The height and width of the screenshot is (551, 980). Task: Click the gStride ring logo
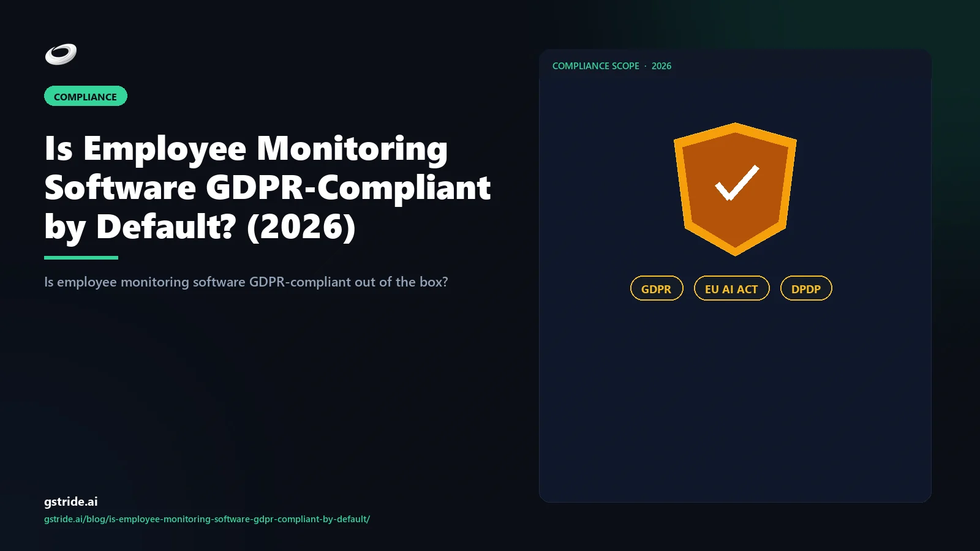pyautogui.click(x=61, y=54)
